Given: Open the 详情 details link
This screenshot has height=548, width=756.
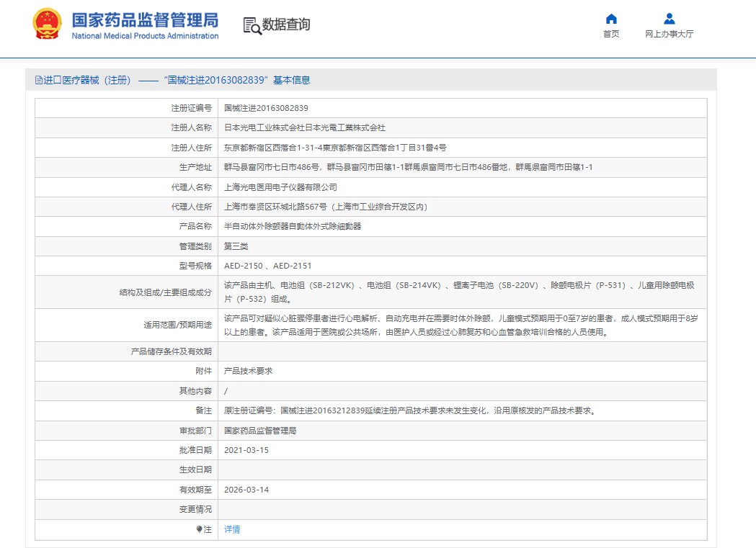Looking at the screenshot, I should [232, 529].
